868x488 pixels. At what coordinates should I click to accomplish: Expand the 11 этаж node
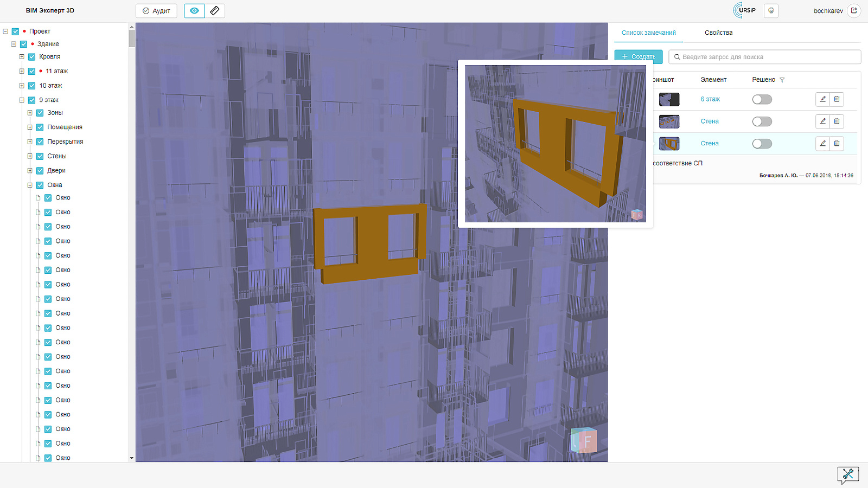22,71
